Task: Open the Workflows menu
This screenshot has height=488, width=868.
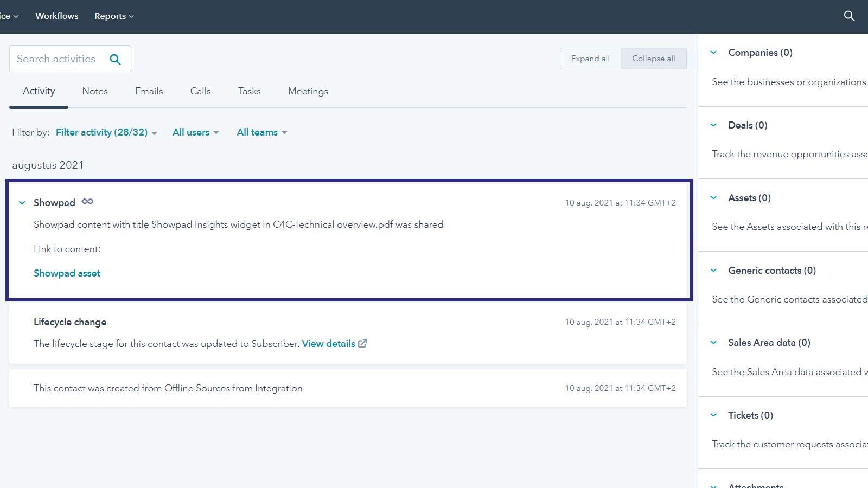Action: pyautogui.click(x=56, y=16)
